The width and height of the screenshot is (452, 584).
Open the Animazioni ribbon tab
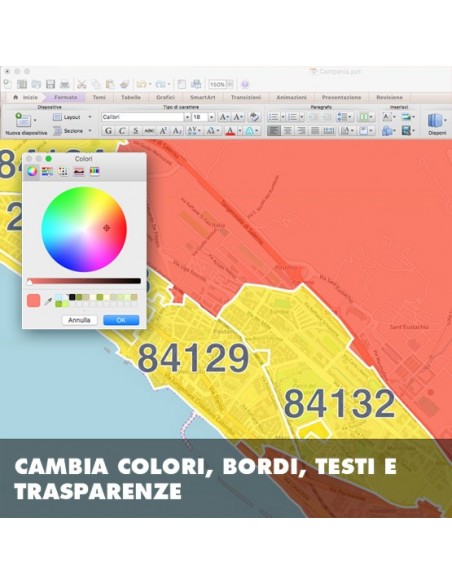click(292, 97)
